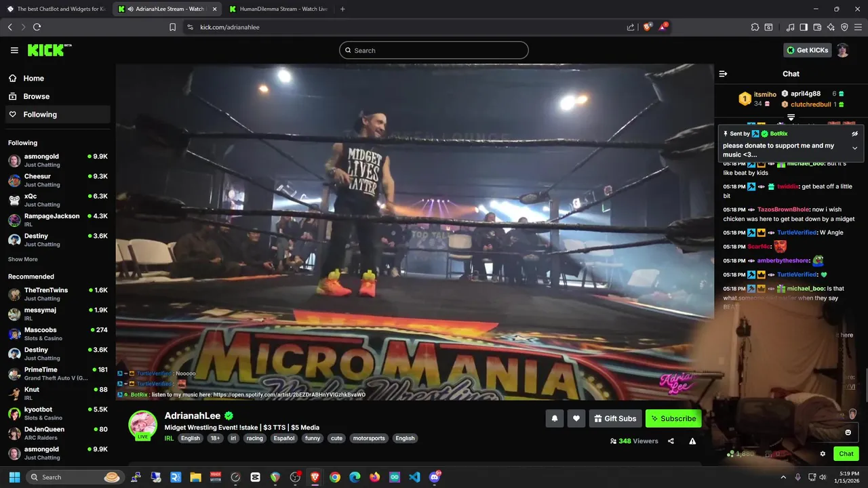Follow the channel with the heart icon
The width and height of the screenshot is (868, 488).
tap(576, 418)
